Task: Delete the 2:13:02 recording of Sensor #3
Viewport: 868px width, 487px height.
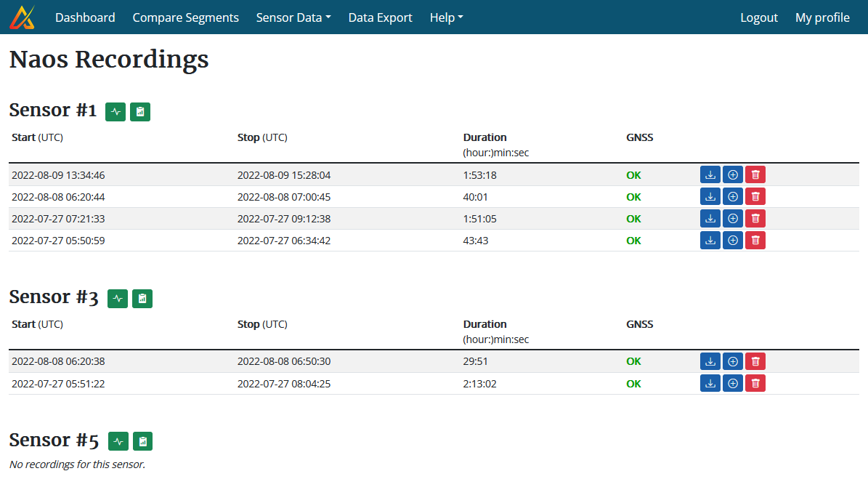Action: [x=755, y=383]
